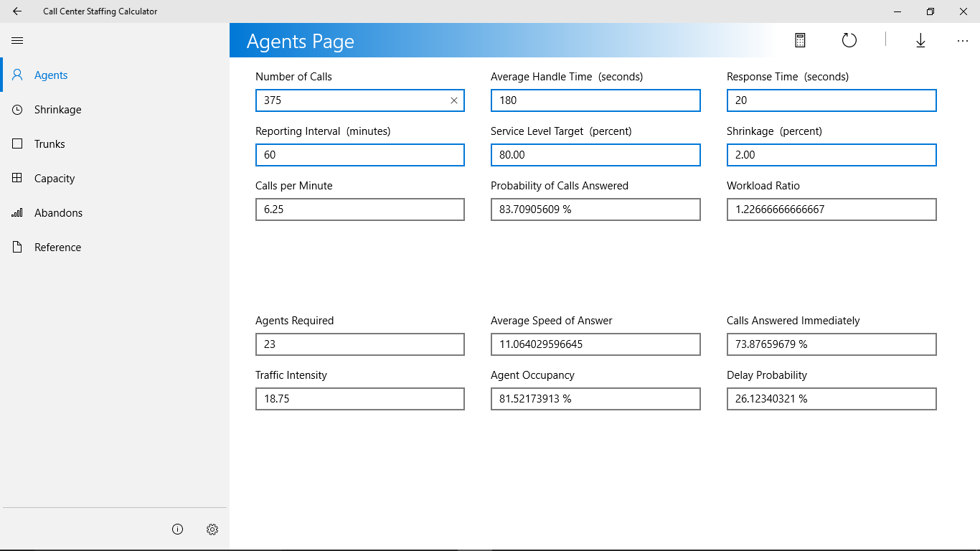Click the Shrinkage percent input field
This screenshot has height=551, width=980.
pyautogui.click(x=831, y=155)
